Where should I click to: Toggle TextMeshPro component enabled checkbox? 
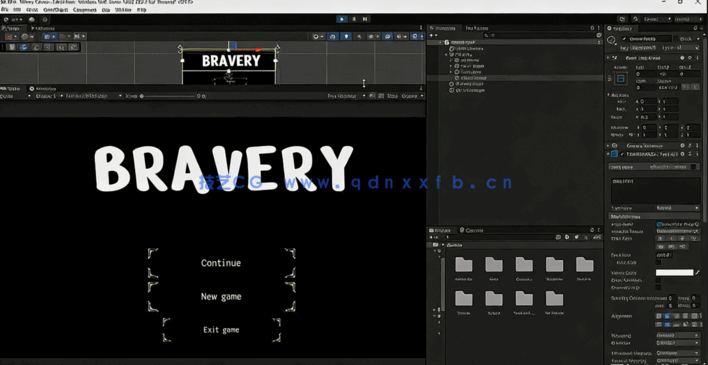tap(622, 154)
